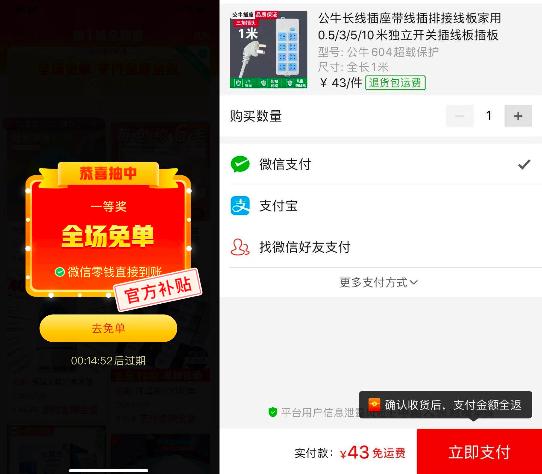The image size is (542, 474).
Task: Click the Alipay blue logo icon
Action: pyautogui.click(x=240, y=206)
